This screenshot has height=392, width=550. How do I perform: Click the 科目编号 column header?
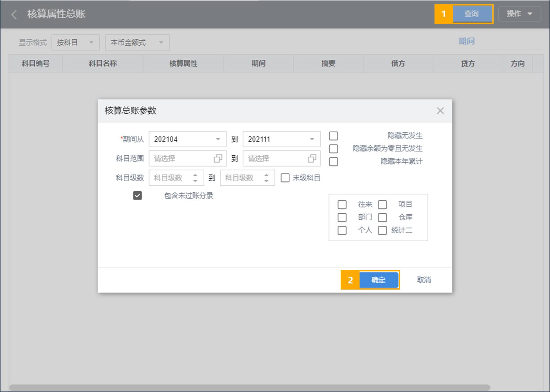(36, 64)
